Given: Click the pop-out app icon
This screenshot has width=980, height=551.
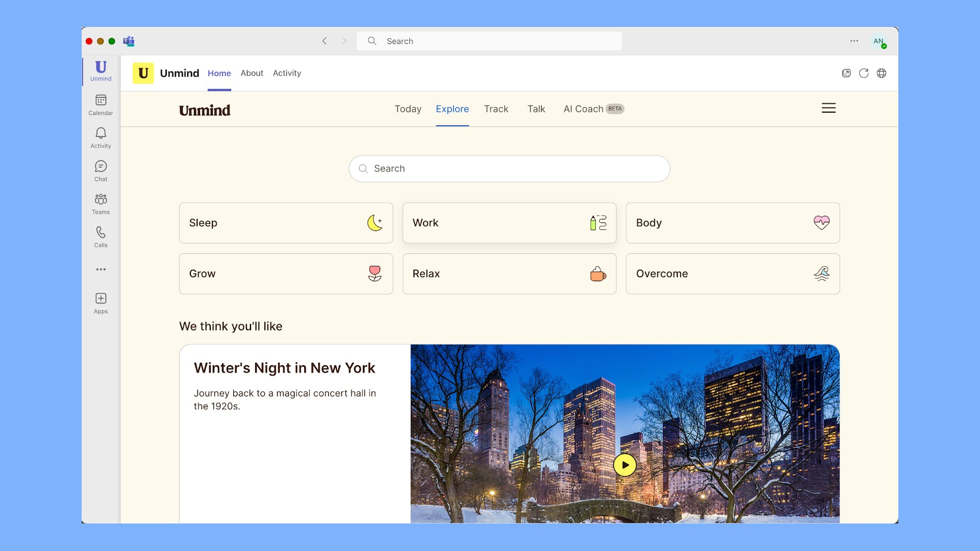Looking at the screenshot, I should [846, 73].
